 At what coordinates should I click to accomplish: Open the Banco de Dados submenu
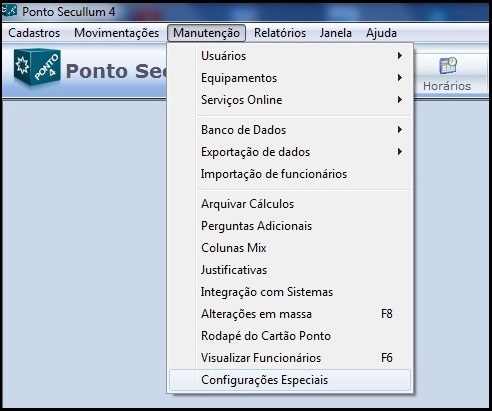click(290, 130)
